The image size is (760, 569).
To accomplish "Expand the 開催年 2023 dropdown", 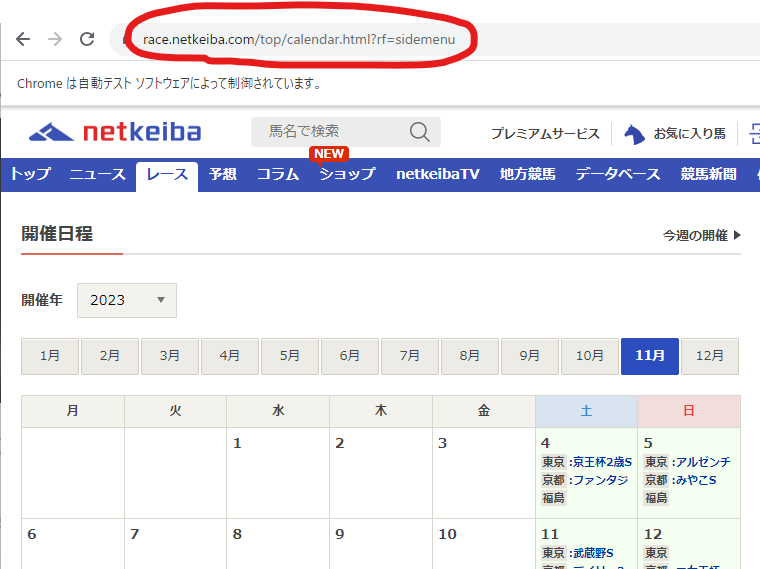I will coord(127,300).
